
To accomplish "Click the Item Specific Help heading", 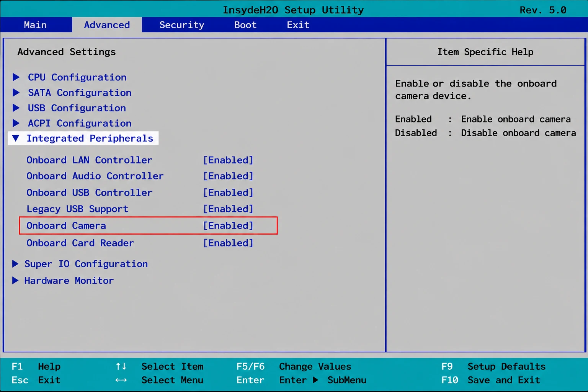I will 485,52.
